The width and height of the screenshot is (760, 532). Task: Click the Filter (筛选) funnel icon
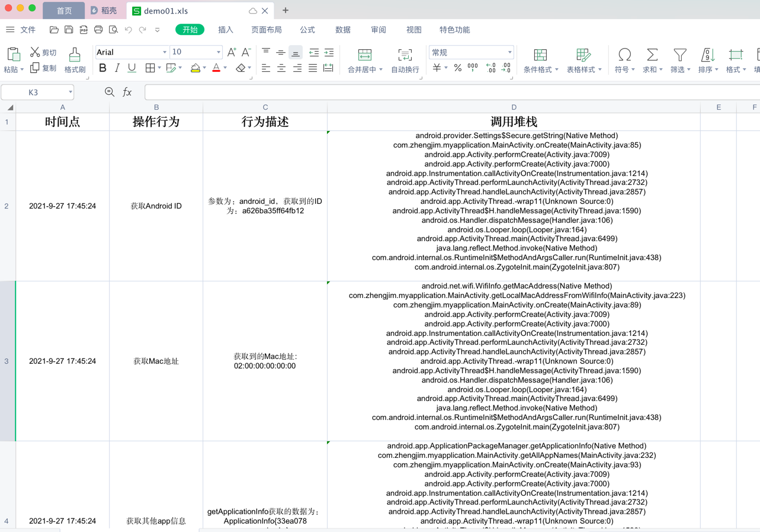[x=680, y=55]
